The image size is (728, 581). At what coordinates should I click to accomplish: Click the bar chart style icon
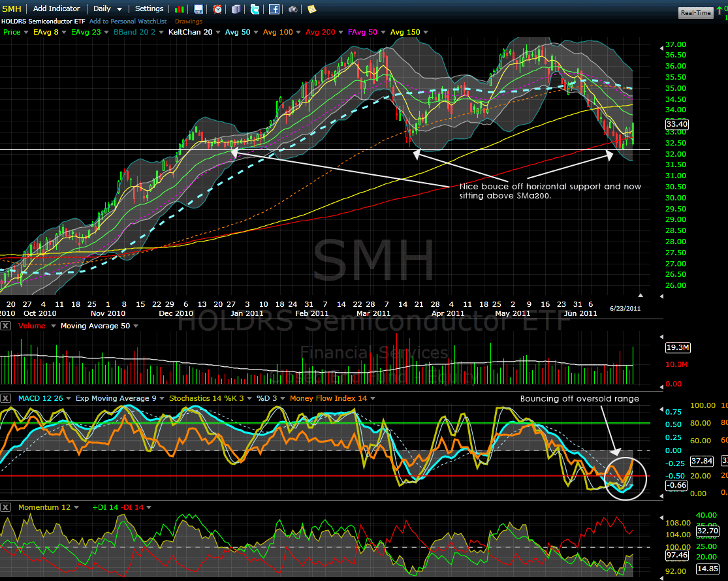click(x=179, y=9)
